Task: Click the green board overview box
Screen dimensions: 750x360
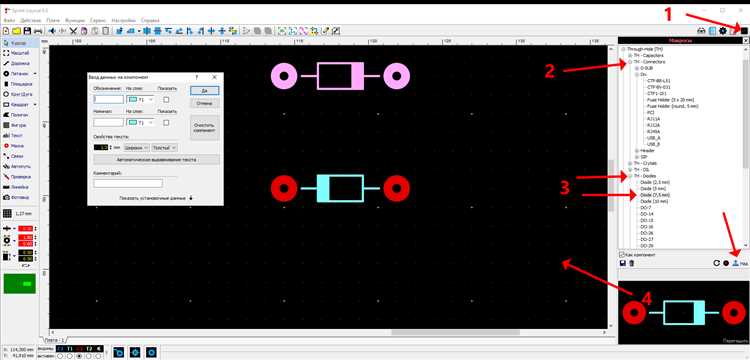Action: (x=20, y=284)
